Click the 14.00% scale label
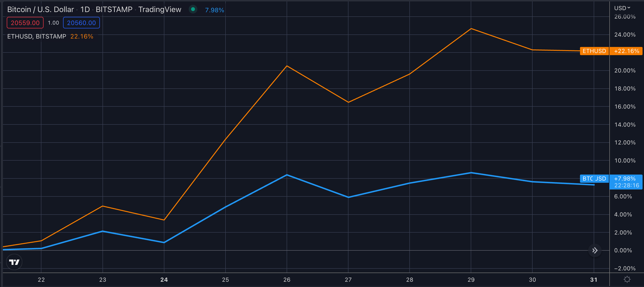 625,125
